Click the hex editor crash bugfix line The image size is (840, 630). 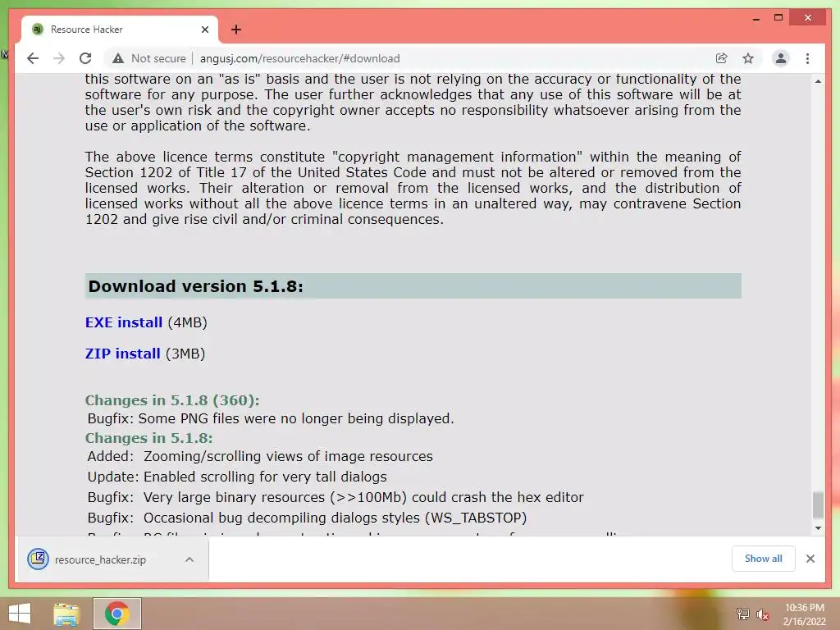point(336,497)
